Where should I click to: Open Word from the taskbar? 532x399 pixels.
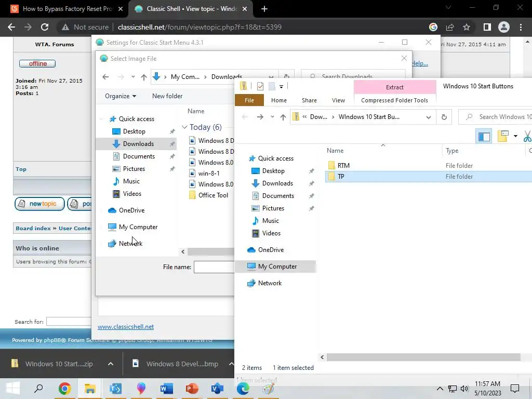pyautogui.click(x=167, y=389)
